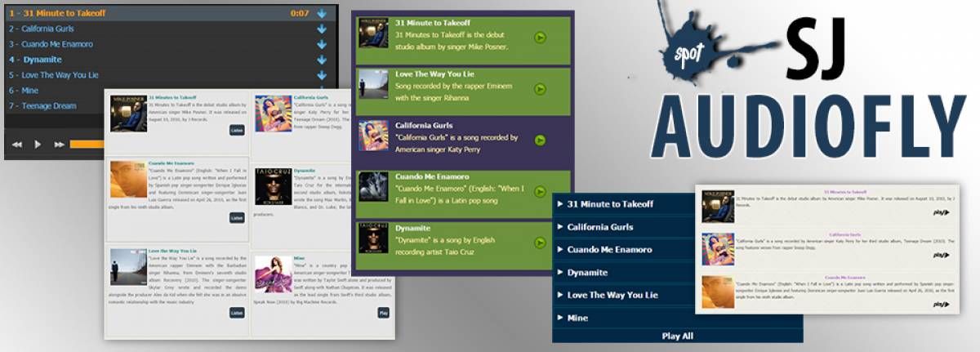Viewport: 980px width, 352px height.
Task: Click download arrow next to 5 - Love The Way You Lie
Action: tap(322, 75)
